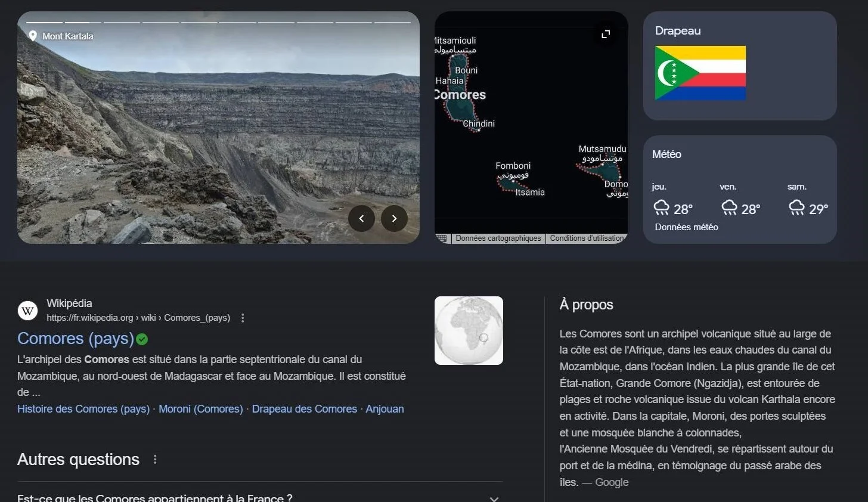This screenshot has height=502, width=868.
Task: Click the À propos heading
Action: click(586, 305)
